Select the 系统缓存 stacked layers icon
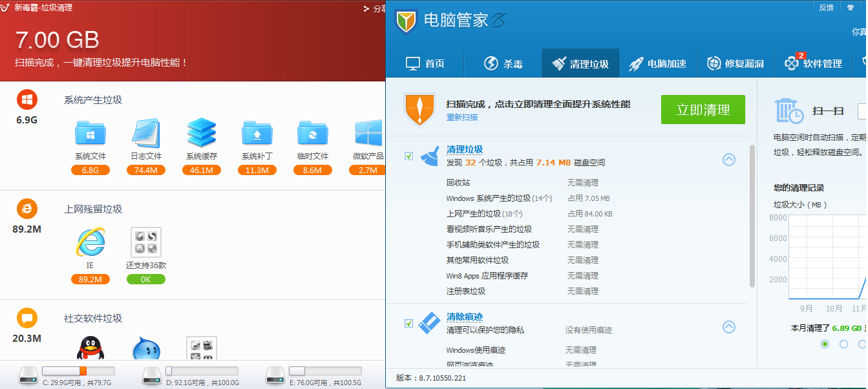 pos(201,133)
